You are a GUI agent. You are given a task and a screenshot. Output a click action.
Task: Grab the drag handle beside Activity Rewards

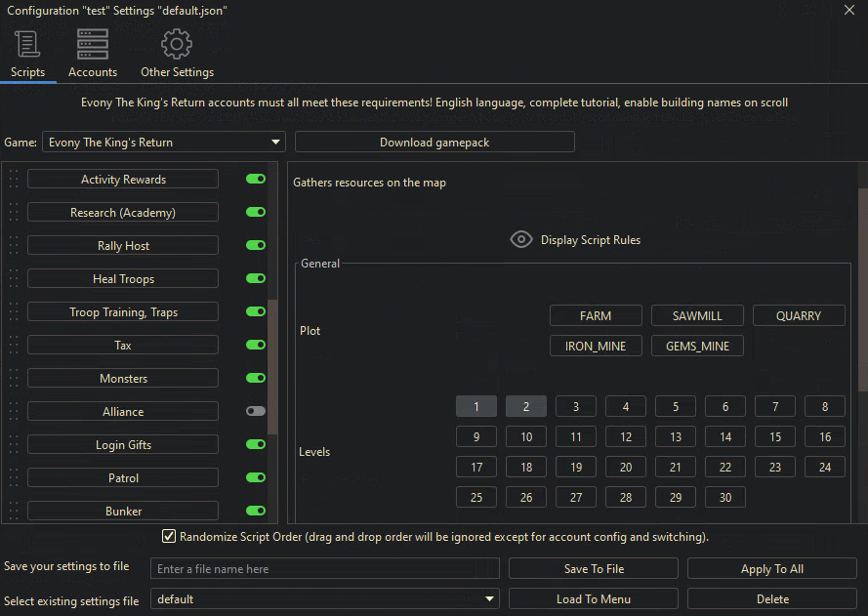(14, 180)
